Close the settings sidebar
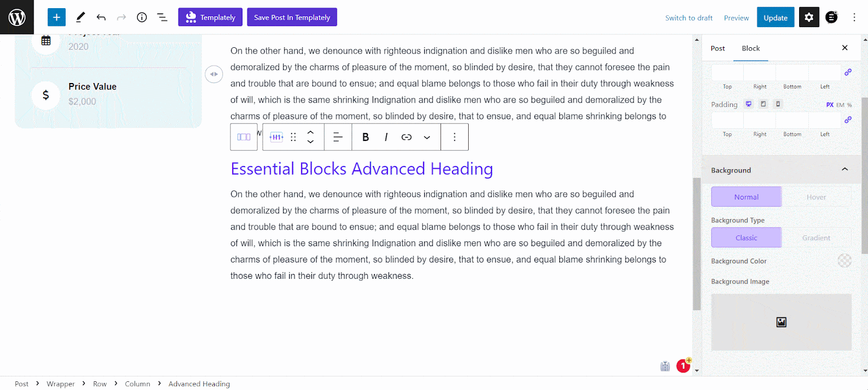Image resolution: width=868 pixels, height=390 pixels. click(x=845, y=48)
